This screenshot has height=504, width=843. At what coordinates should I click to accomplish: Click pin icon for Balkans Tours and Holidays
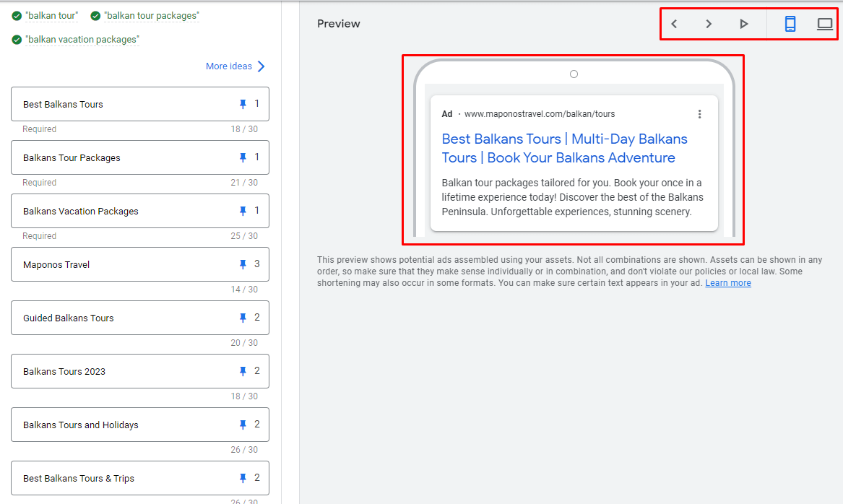(x=243, y=425)
